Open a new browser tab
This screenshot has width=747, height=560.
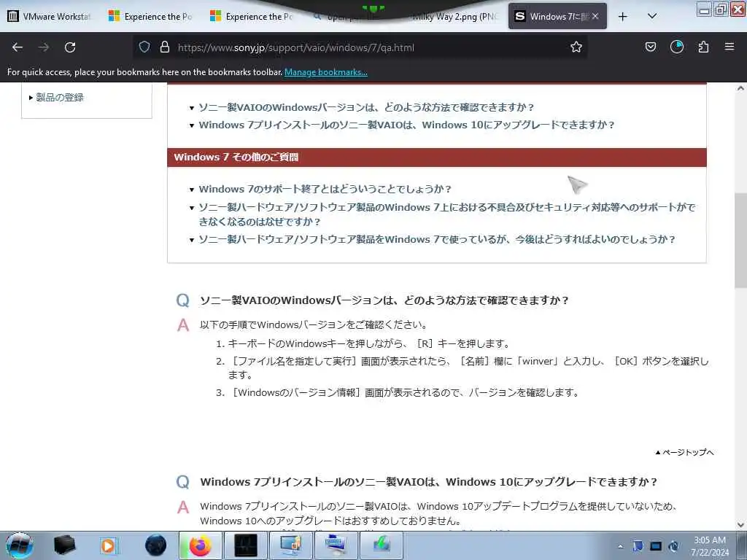tap(623, 17)
